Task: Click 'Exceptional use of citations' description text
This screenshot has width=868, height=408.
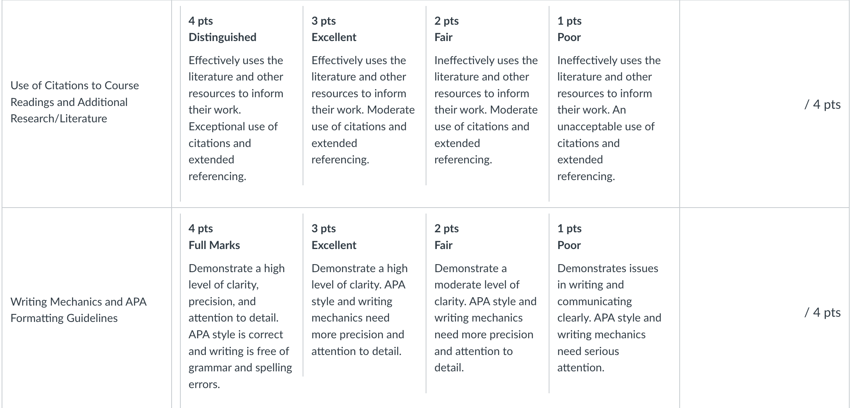Action: coord(233,135)
